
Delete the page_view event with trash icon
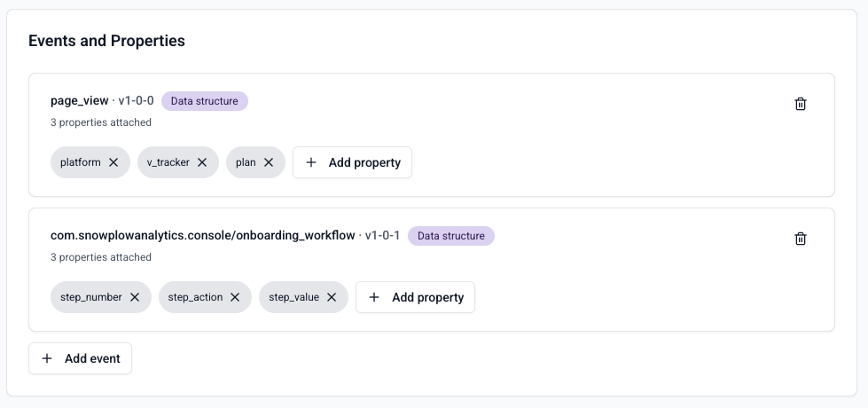point(801,104)
